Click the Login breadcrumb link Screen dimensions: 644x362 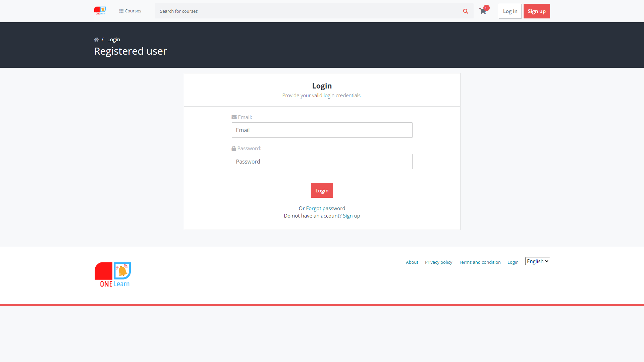pos(113,40)
